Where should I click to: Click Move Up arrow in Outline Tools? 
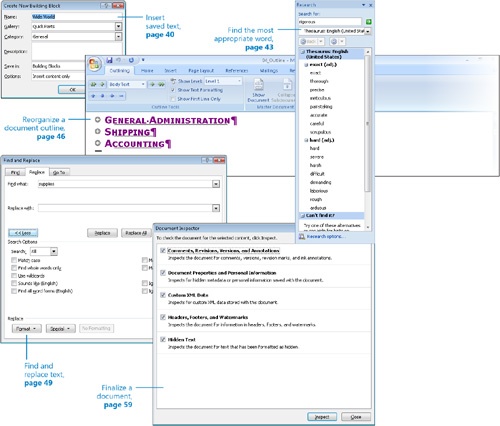tap(93, 96)
